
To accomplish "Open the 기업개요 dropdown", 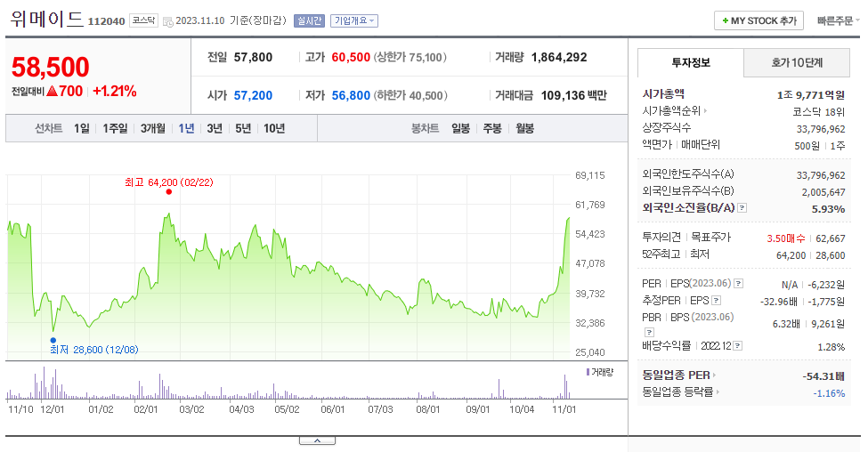I will pyautogui.click(x=354, y=21).
